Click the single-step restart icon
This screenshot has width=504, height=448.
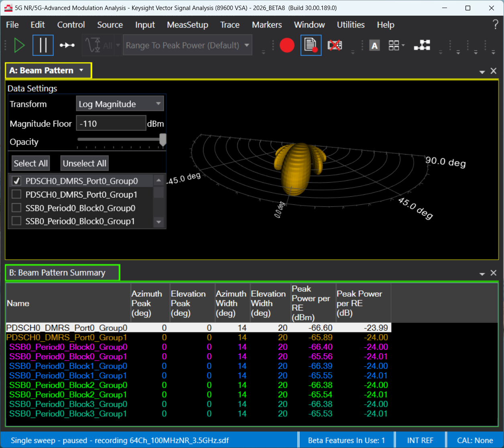67,45
